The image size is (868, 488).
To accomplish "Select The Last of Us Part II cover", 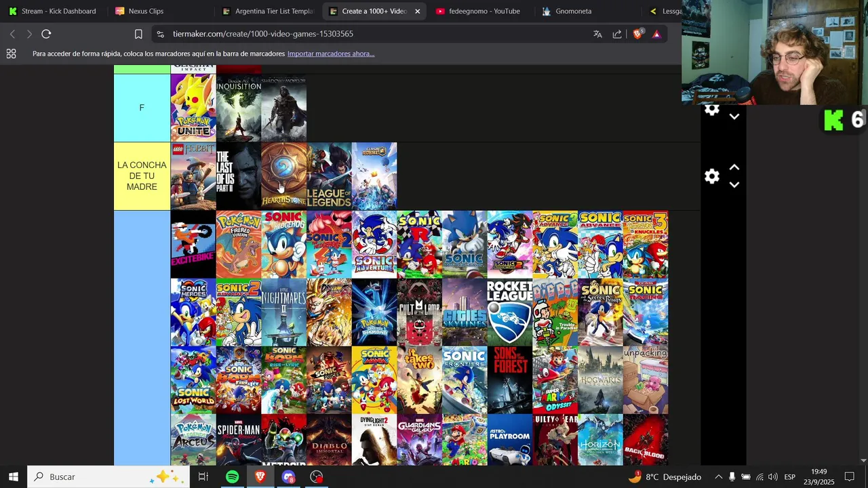I will click(x=239, y=176).
